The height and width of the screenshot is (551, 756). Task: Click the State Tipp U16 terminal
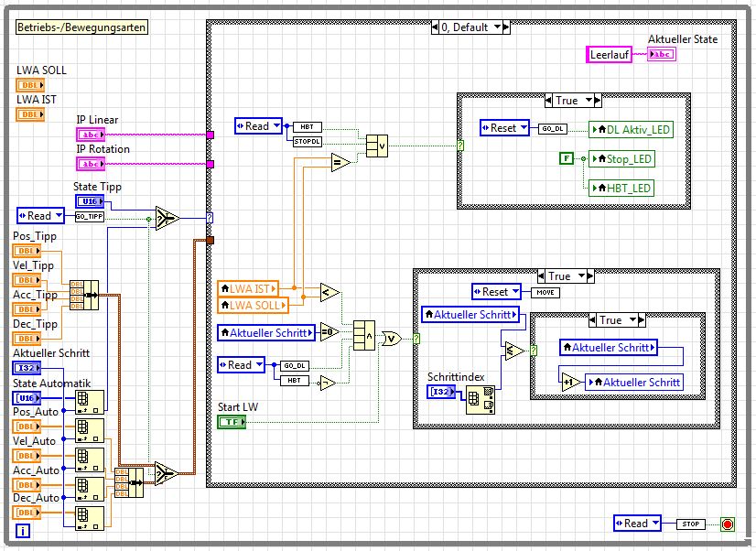(x=89, y=201)
